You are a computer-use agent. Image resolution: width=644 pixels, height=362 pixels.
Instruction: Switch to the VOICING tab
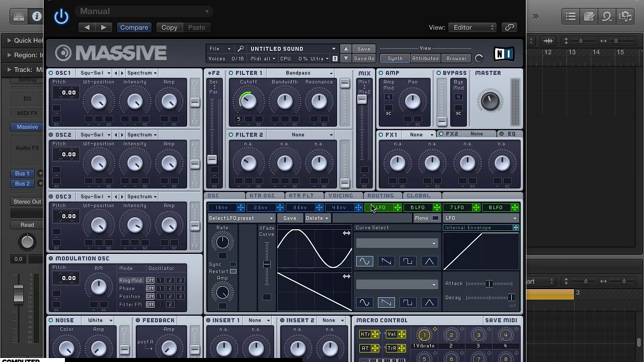coord(341,196)
